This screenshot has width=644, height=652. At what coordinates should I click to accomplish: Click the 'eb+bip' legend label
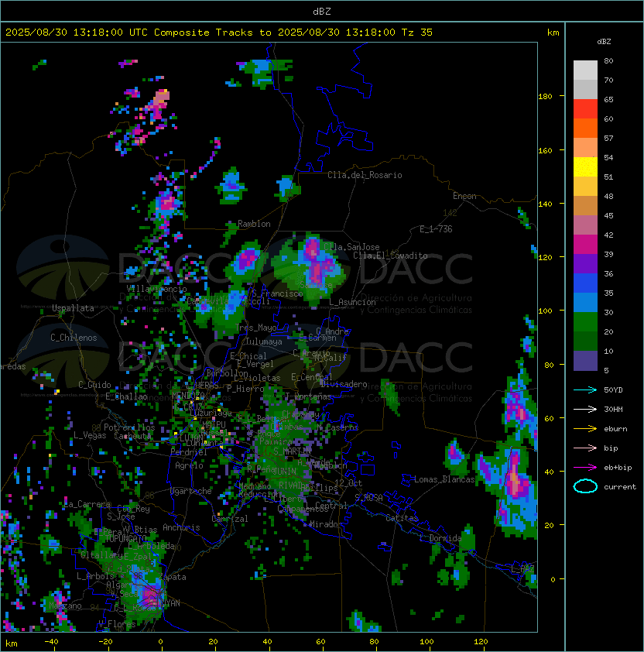[x=618, y=468]
